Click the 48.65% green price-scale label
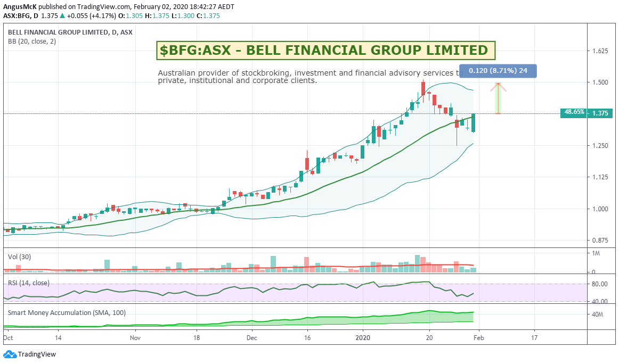The height and width of the screenshot is (364, 619). pyautogui.click(x=574, y=112)
